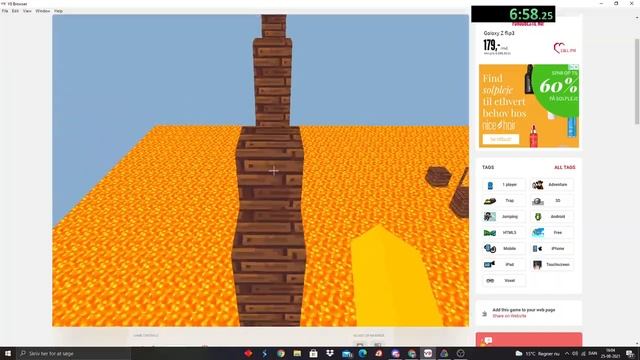Show hidden system tray icons
640x360 pixels.
(567, 353)
